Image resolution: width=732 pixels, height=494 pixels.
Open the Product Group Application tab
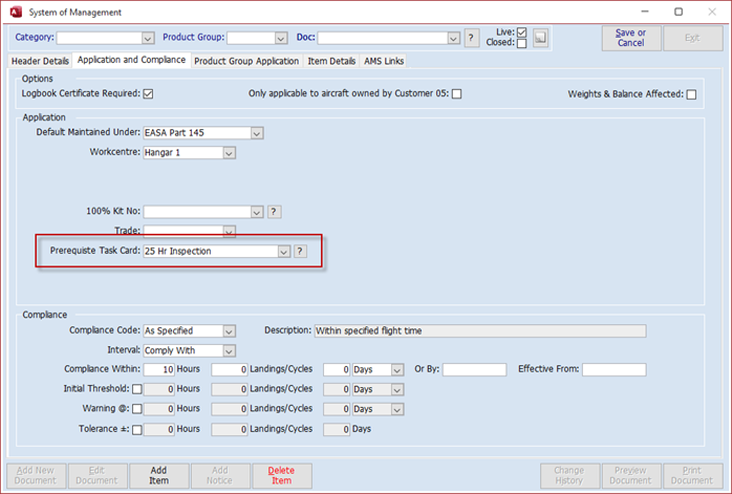pos(246,61)
